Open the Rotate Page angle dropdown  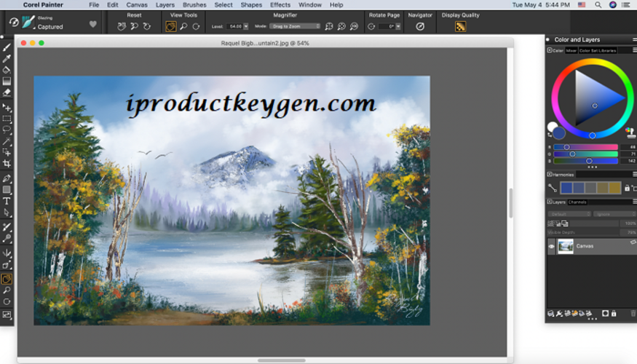(398, 26)
